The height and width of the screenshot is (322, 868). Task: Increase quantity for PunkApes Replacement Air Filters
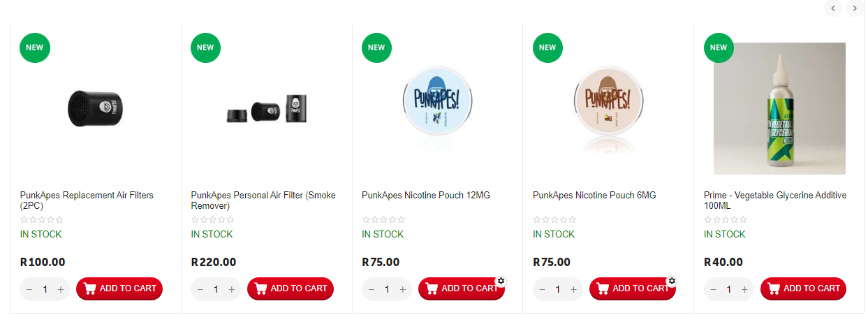click(x=61, y=289)
